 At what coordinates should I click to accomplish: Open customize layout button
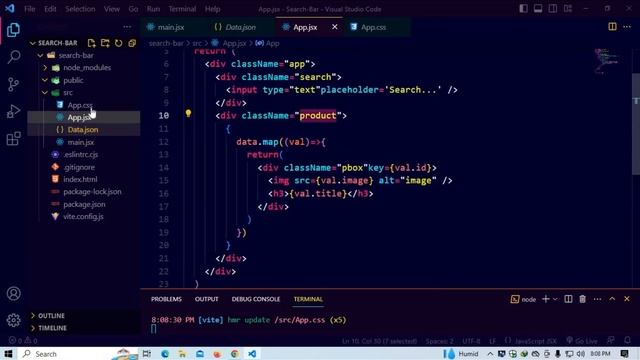(568, 9)
